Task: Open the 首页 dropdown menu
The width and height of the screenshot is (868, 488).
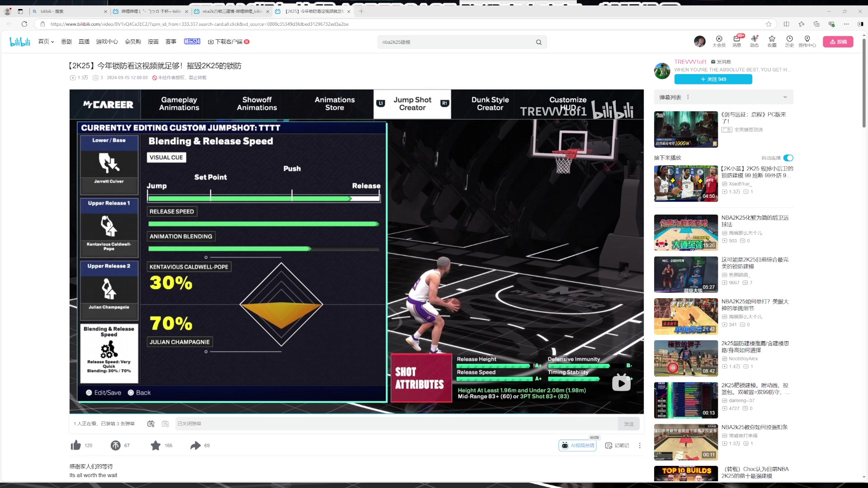Action: tap(46, 42)
